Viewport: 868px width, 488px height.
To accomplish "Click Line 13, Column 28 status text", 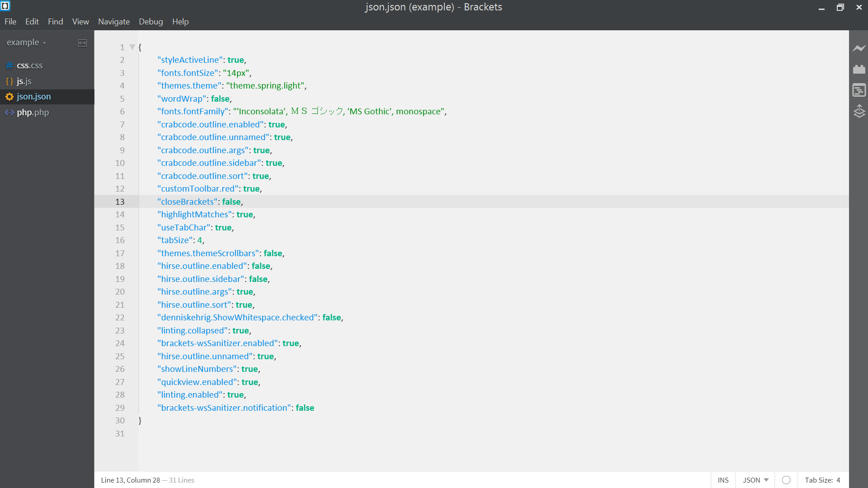I will (x=130, y=480).
